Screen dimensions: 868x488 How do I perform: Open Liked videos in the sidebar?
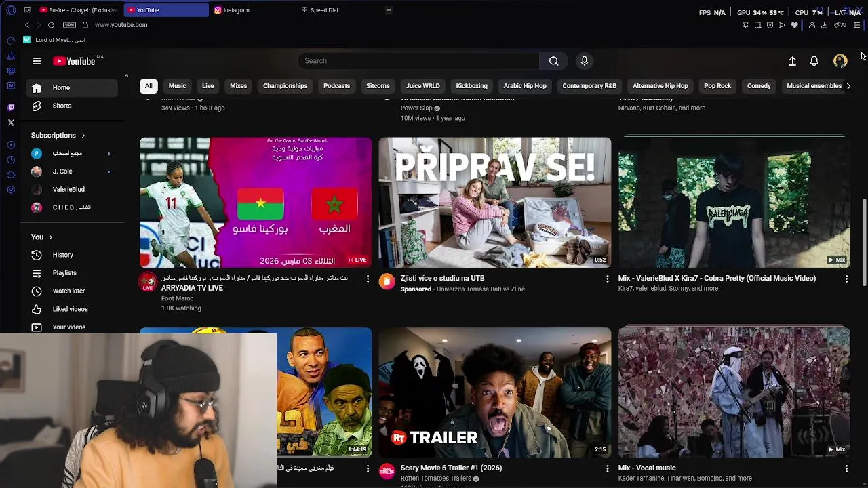tap(72, 309)
